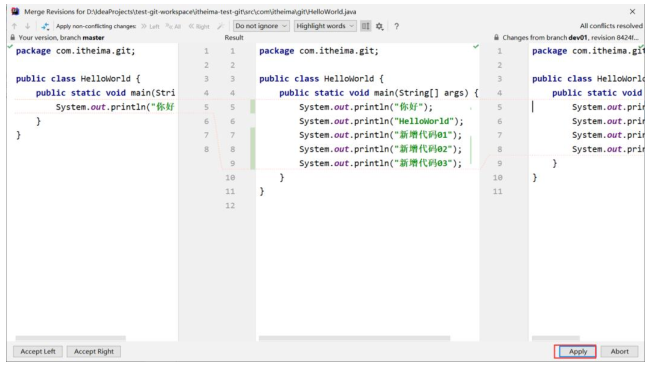The image size is (656, 374).
Task: Click green checkmark in Result pane corner
Action: tap(476, 46)
